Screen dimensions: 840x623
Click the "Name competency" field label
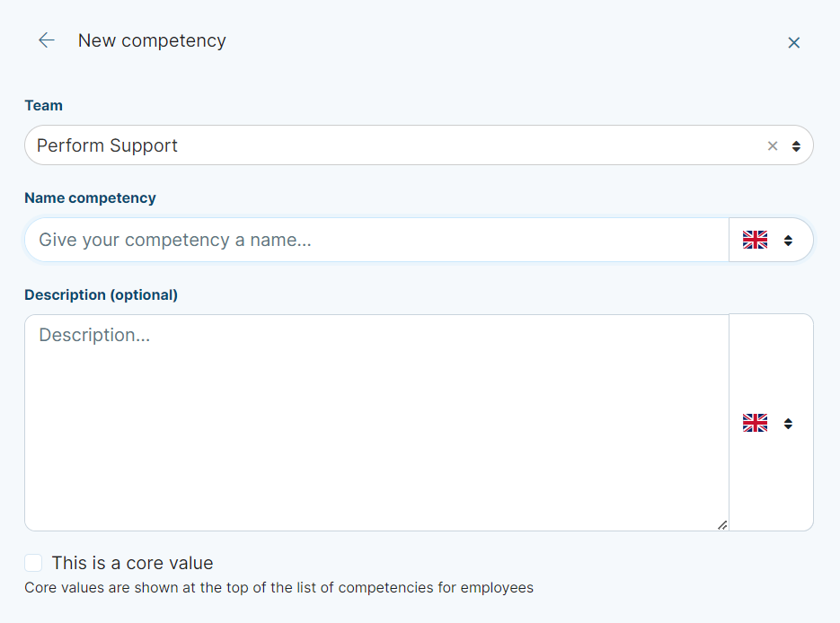pos(90,198)
